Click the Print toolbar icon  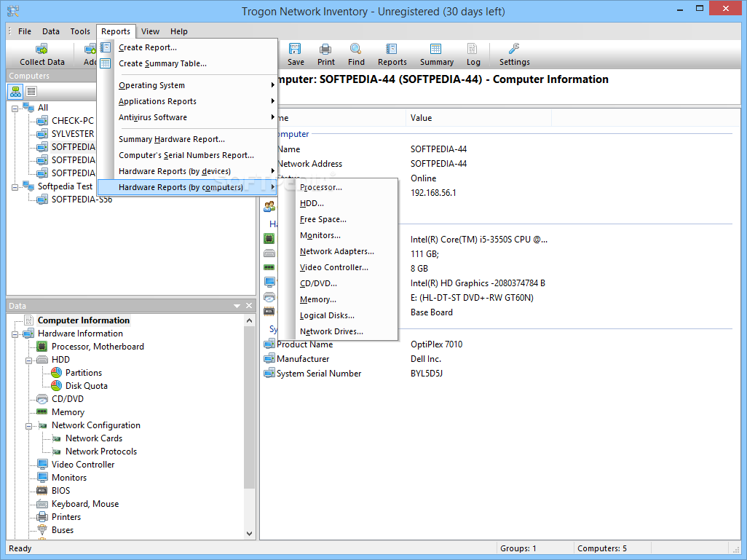326,49
